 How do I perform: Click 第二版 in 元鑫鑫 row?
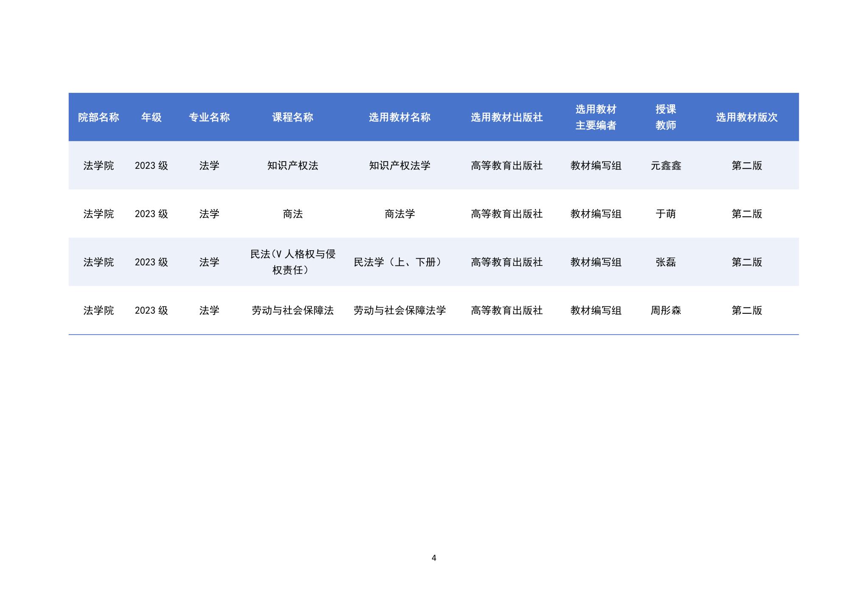(747, 166)
